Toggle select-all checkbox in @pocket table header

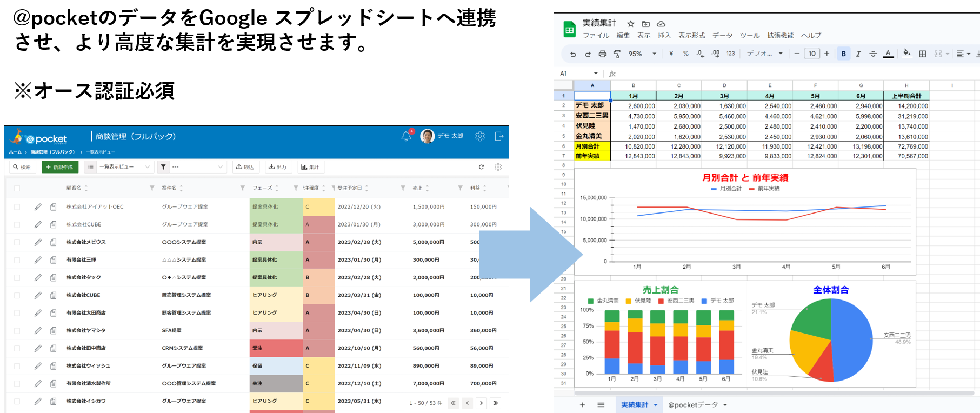(x=17, y=188)
